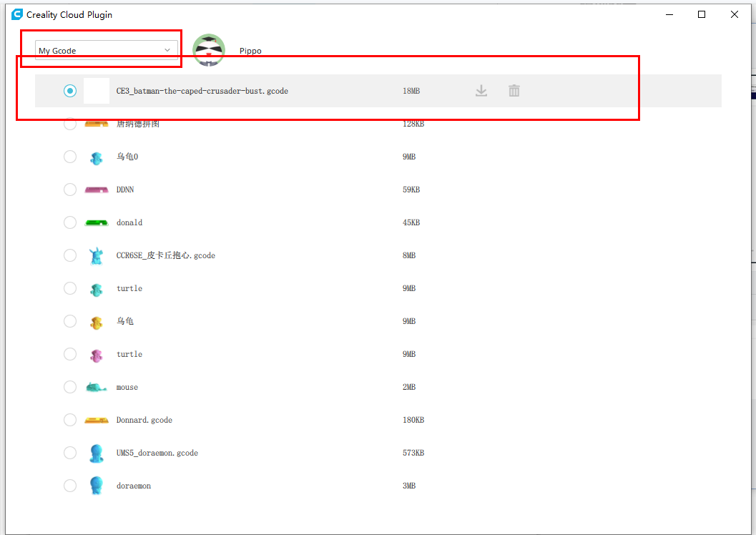Select the radio button beside UMS5_doraemon.gcode
Viewport: 756px width, 535px height.
click(69, 452)
